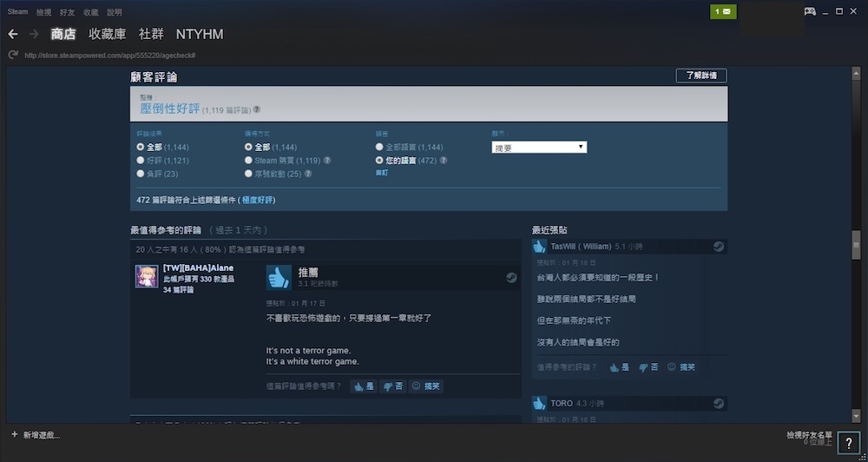The width and height of the screenshot is (868, 462).
Task: Click scrollbar up arrow
Action: coord(857,71)
